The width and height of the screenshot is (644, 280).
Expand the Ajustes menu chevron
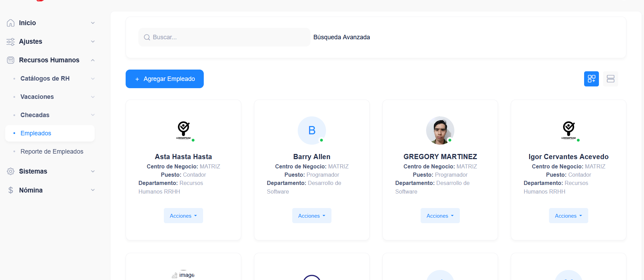(93, 41)
